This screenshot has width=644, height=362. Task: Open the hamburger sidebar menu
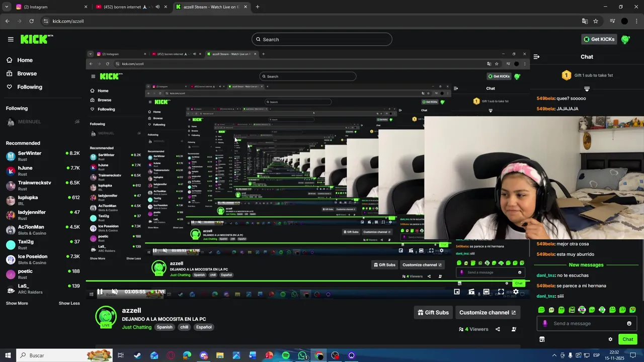(11, 39)
